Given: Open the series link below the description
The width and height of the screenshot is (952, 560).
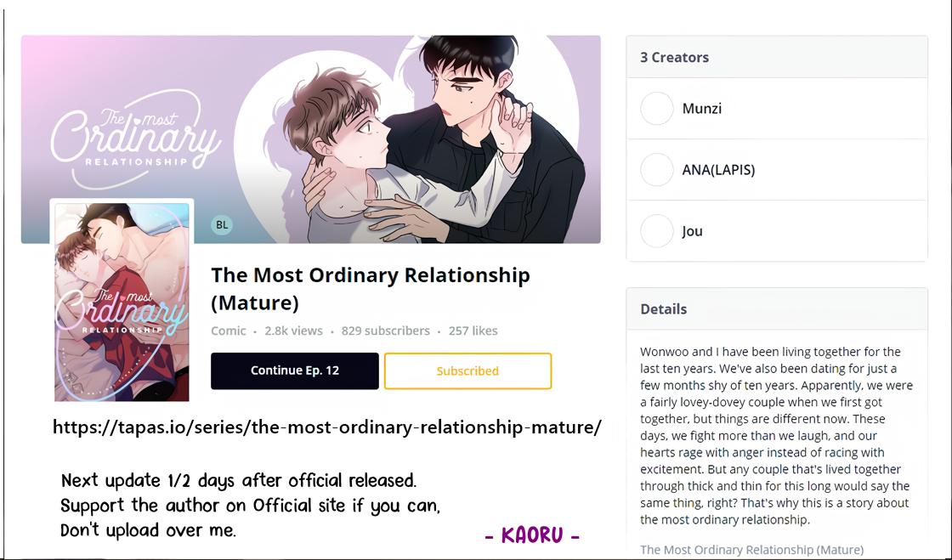Looking at the screenshot, I should click(x=751, y=550).
